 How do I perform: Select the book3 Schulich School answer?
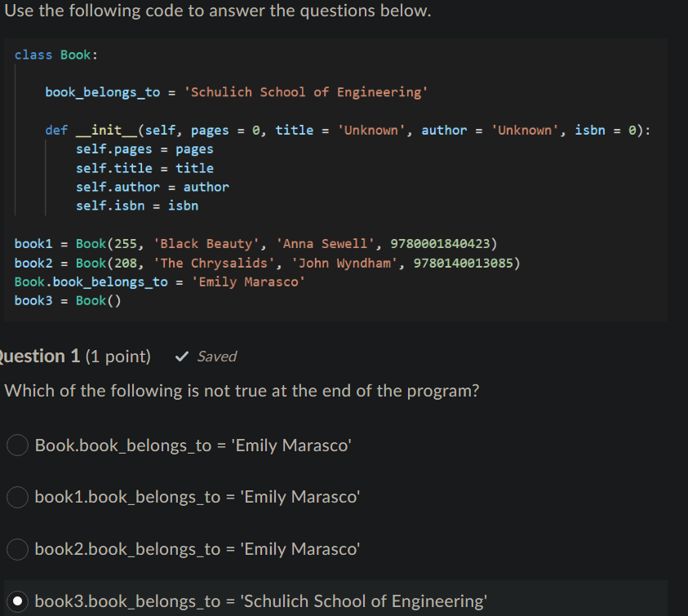click(17, 601)
